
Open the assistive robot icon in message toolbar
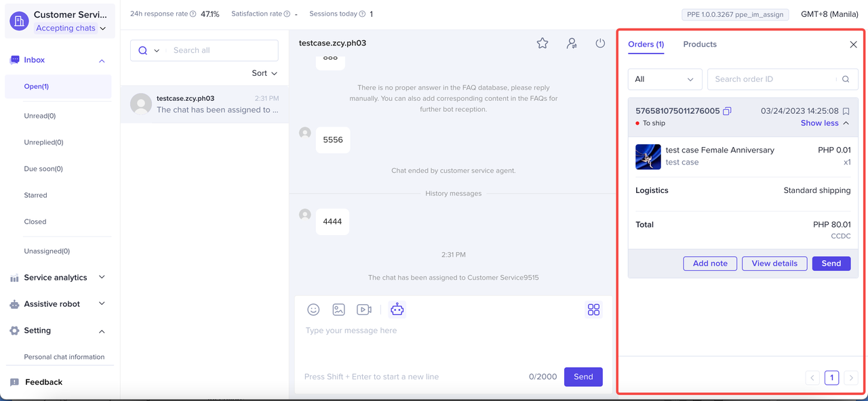click(397, 310)
